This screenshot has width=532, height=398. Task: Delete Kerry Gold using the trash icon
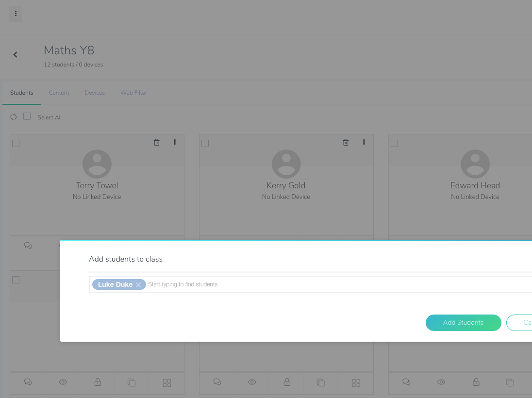coord(346,142)
